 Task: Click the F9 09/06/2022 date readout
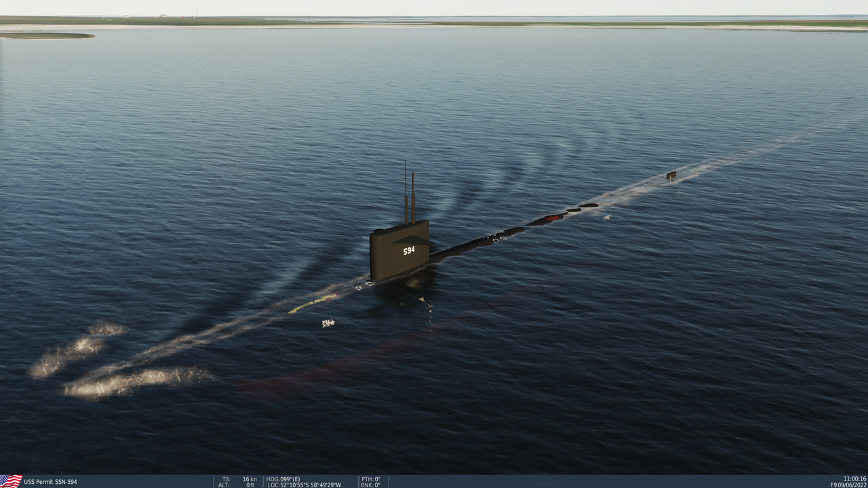pyautogui.click(x=848, y=485)
